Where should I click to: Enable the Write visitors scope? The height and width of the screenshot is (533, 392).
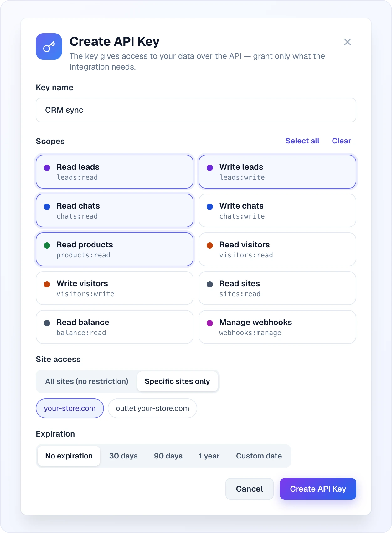point(115,288)
